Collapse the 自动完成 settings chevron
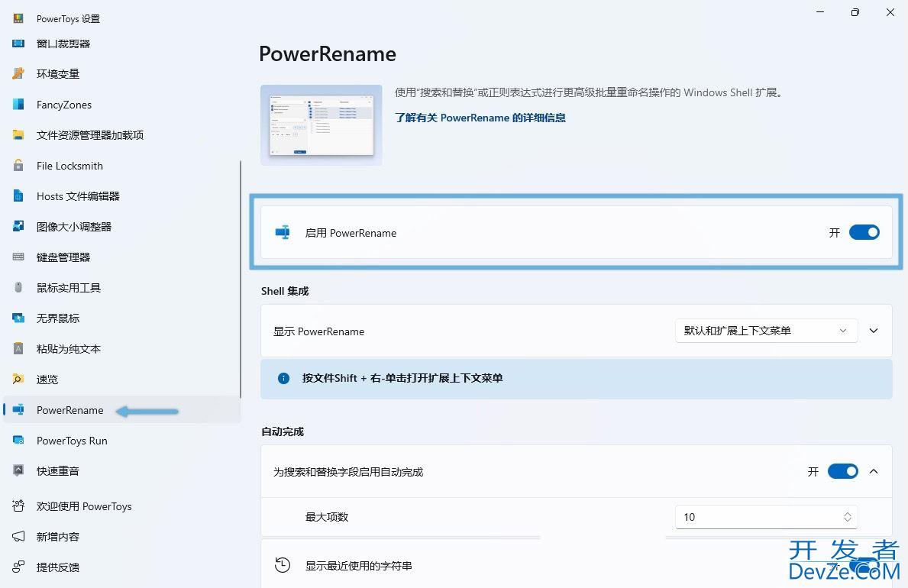This screenshot has width=908, height=588. coord(874,472)
